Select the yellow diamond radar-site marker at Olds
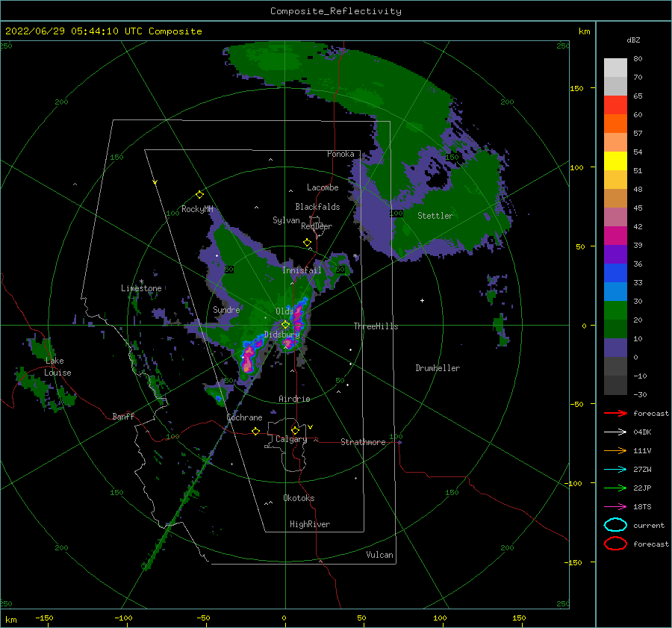The height and width of the screenshot is (628, 672). (285, 325)
